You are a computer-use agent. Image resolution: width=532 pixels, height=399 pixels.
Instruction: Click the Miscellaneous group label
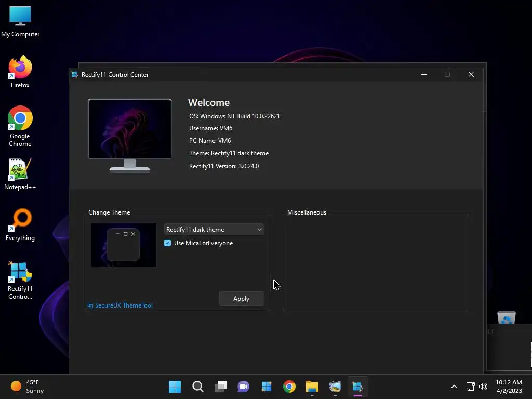click(x=307, y=212)
